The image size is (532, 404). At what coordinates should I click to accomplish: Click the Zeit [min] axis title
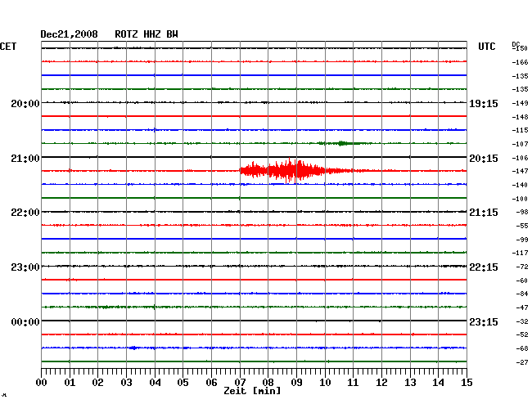coord(252,391)
